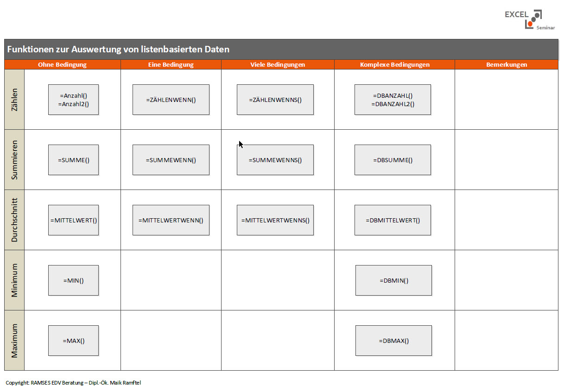Image resolution: width=564 pixels, height=392 pixels.
Task: Select the =MITTELWERTWENNS() function box
Action: click(275, 220)
